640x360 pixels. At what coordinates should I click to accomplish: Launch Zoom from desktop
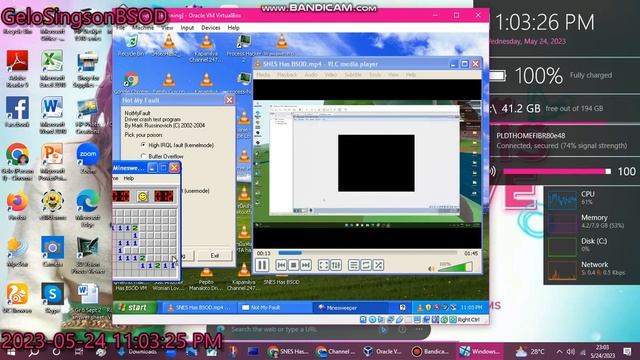coord(87,159)
